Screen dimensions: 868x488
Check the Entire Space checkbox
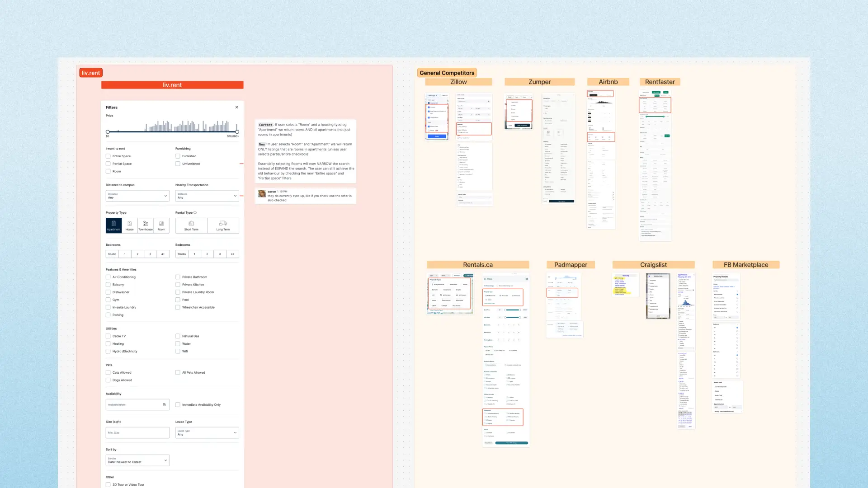pos(108,156)
